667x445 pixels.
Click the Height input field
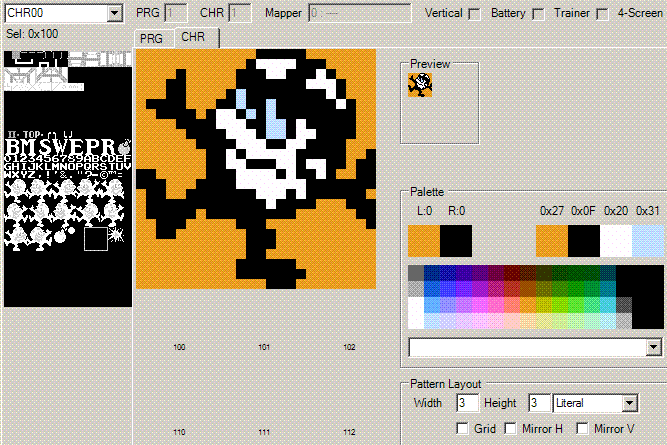538,403
